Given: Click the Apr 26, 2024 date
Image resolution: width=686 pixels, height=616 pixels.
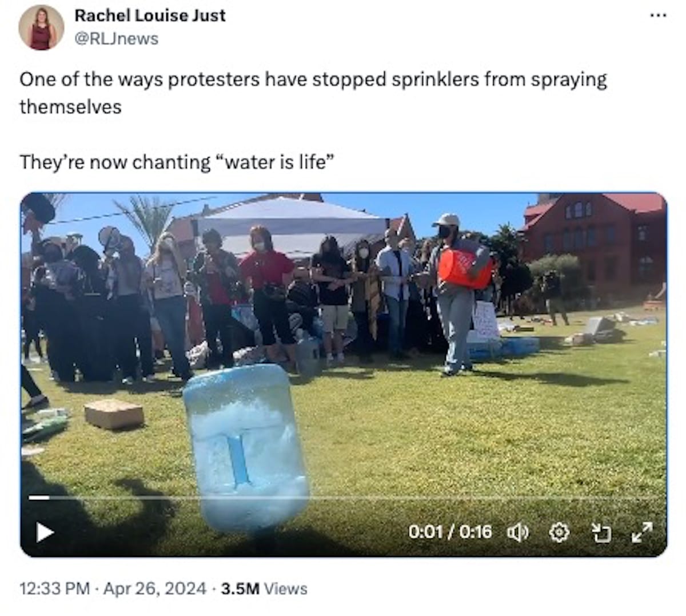Looking at the screenshot, I should pyautogui.click(x=154, y=589).
